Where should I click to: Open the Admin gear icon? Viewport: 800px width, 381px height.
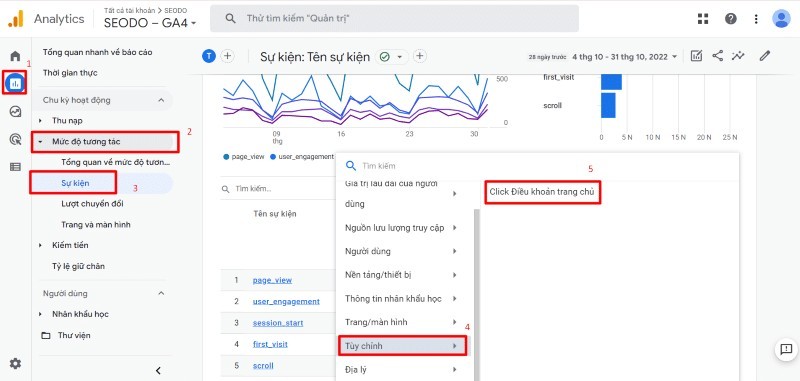(15, 364)
